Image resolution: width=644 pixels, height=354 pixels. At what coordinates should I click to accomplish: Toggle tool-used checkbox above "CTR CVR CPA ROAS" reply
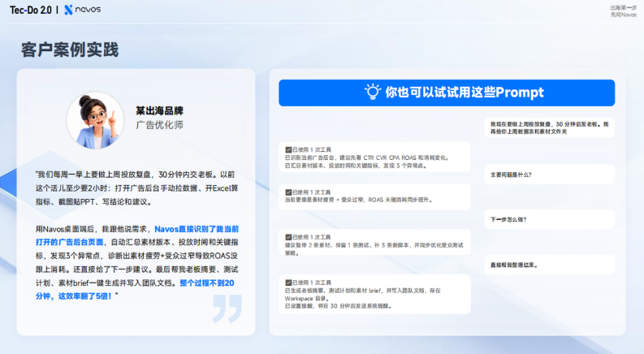(x=288, y=150)
